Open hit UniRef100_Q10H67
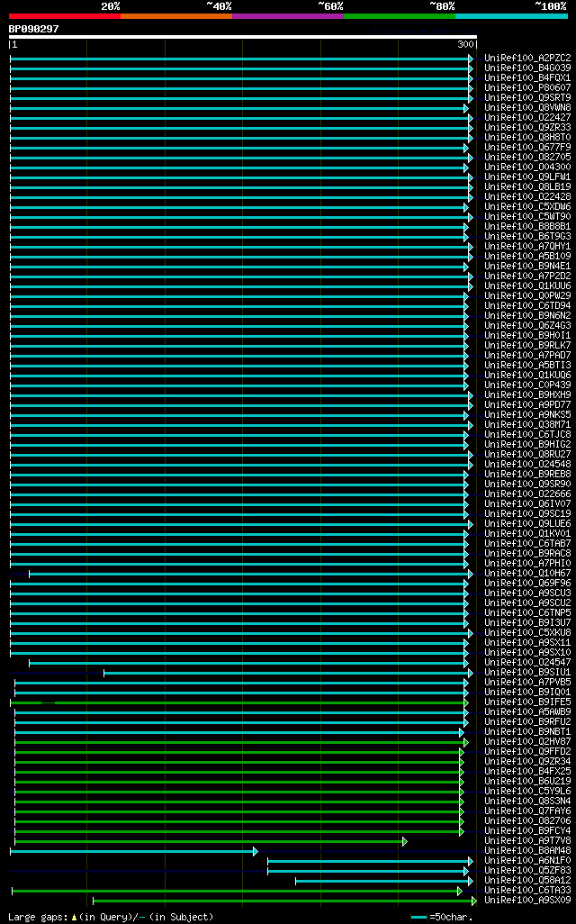Screen dimensions: 576x924 (x=527, y=574)
